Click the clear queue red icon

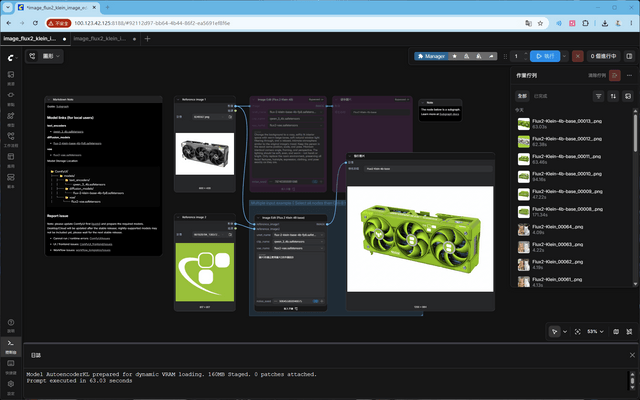[x=614, y=76]
